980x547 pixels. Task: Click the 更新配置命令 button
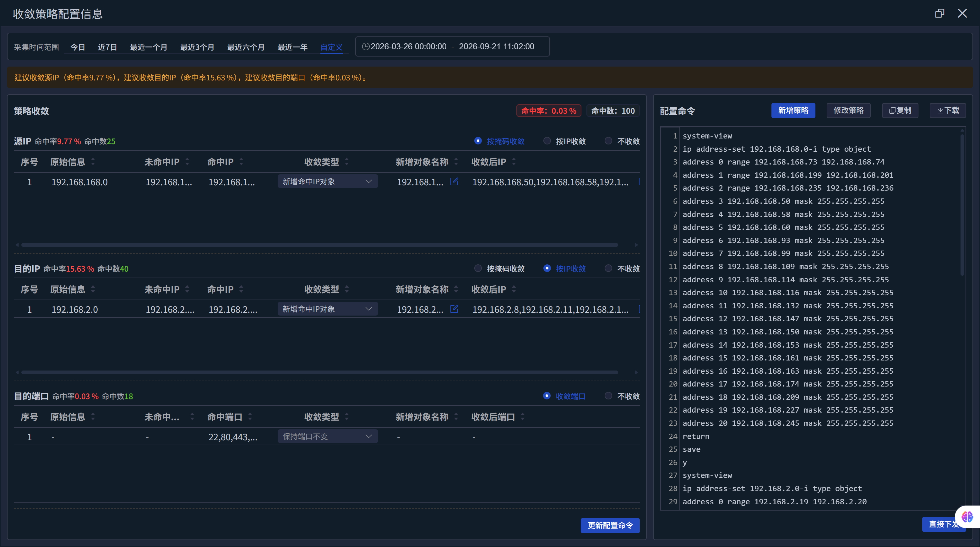[x=610, y=525]
